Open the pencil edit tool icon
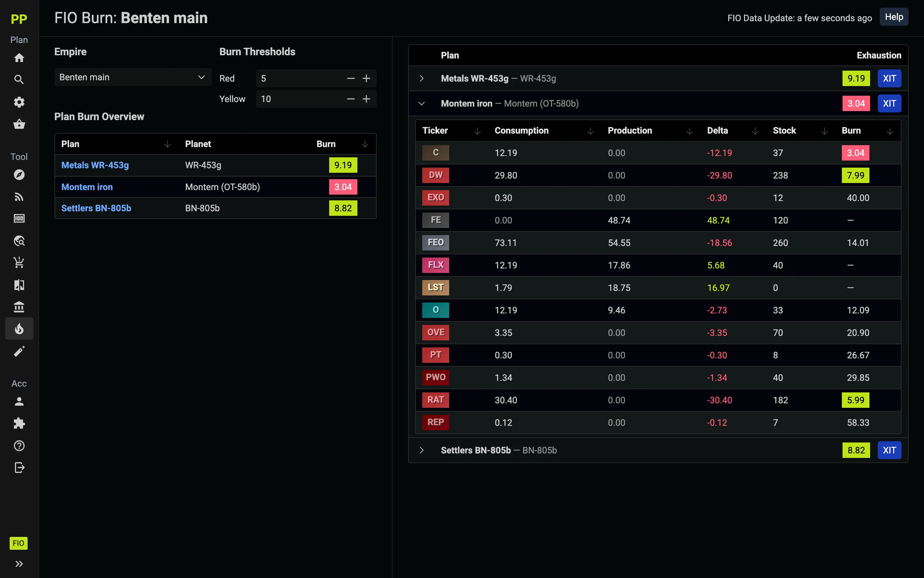The height and width of the screenshot is (578, 924). click(x=19, y=351)
